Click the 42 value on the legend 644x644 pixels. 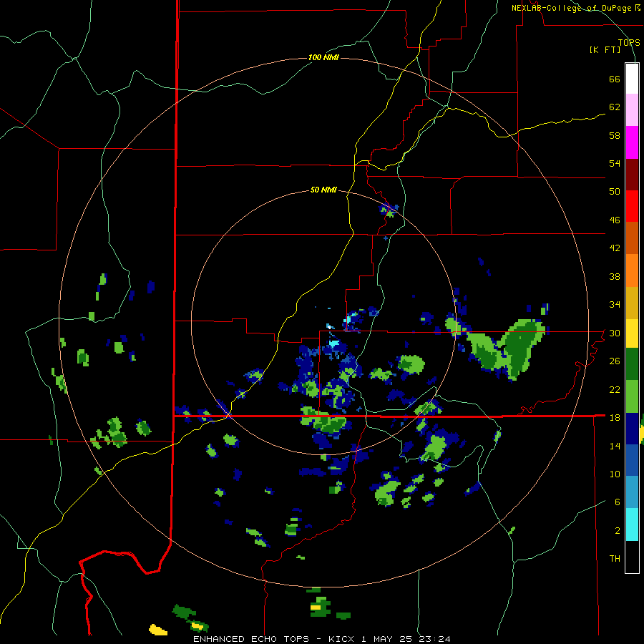(615, 248)
